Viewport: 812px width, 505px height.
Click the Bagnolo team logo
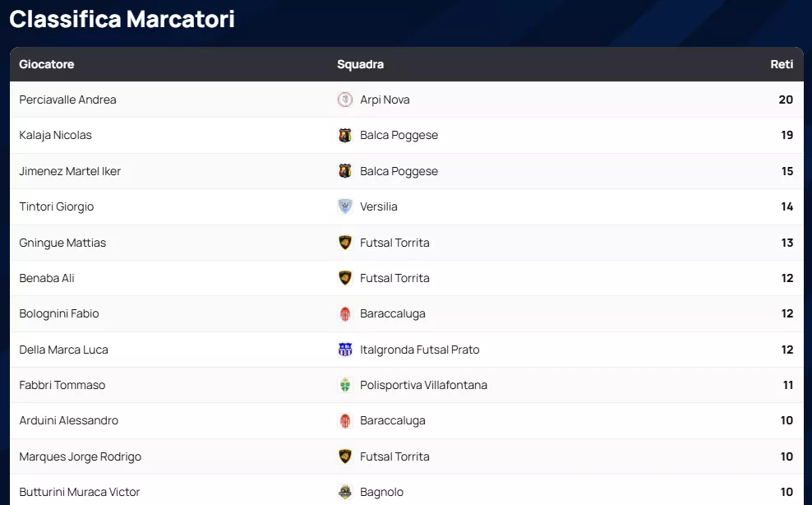coord(345,492)
